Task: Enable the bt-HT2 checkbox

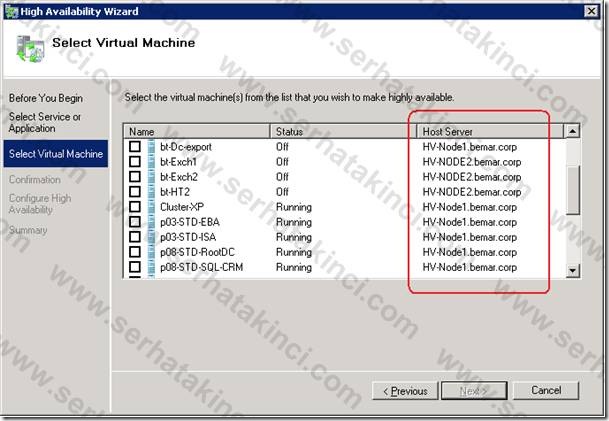Action: pyautogui.click(x=135, y=191)
